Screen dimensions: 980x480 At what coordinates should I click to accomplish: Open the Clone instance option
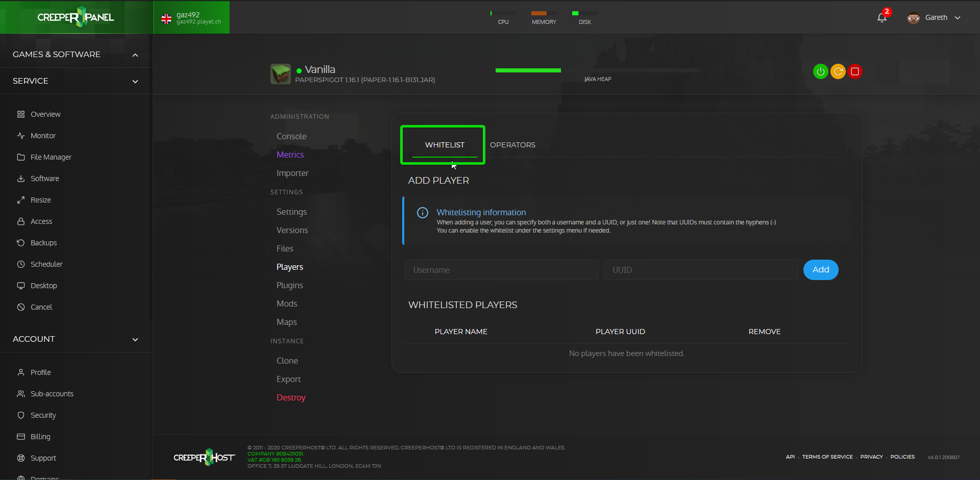(287, 361)
